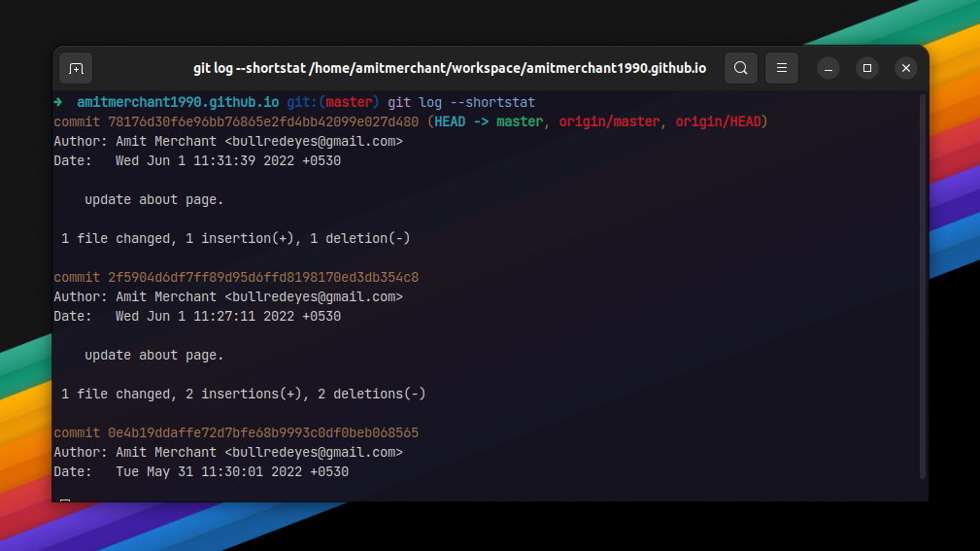The image size is (980, 551).
Task: Open the hamburger menu
Action: pos(781,68)
